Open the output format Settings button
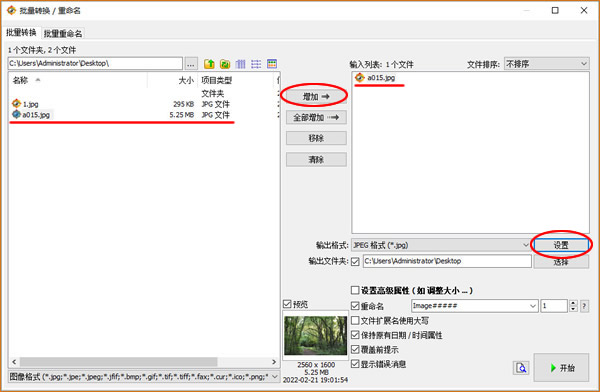This screenshot has width=600, height=392. click(x=561, y=245)
